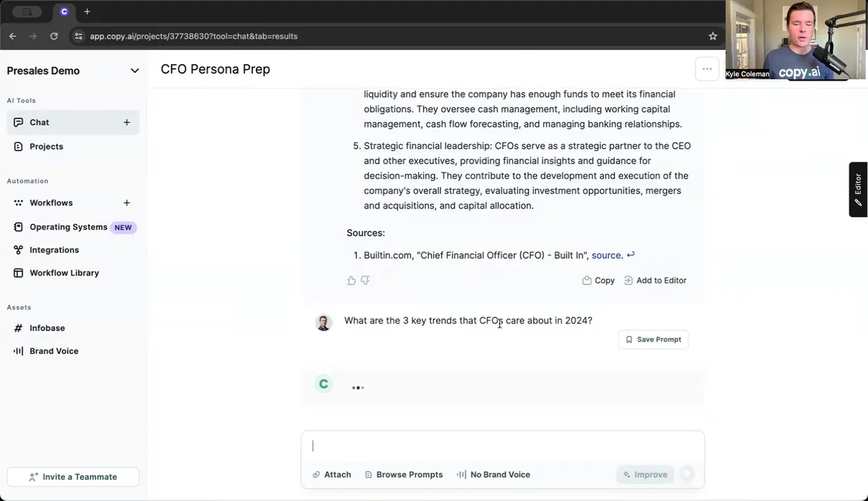Viewport: 868px width, 501px height.
Task: Click the plus icon next to Chat
Action: tap(127, 122)
